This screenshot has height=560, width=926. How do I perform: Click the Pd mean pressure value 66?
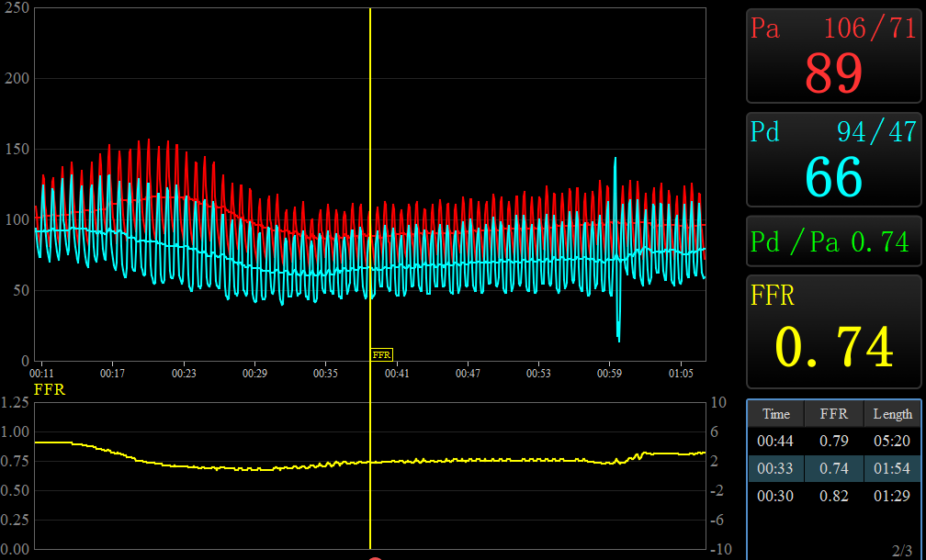coord(833,177)
